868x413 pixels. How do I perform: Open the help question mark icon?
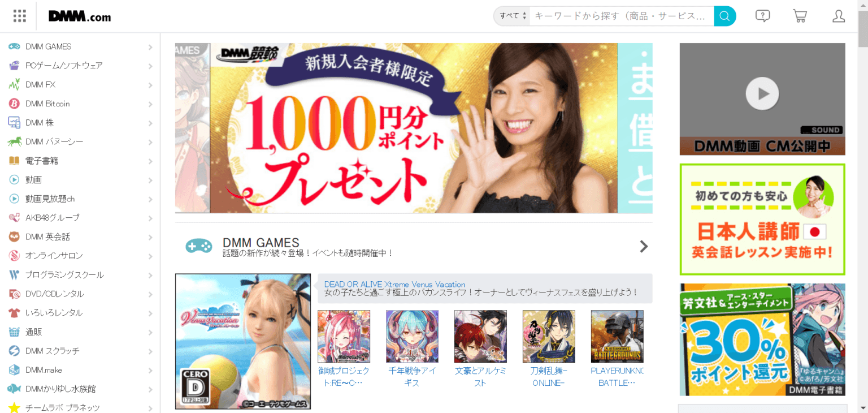(x=762, y=16)
